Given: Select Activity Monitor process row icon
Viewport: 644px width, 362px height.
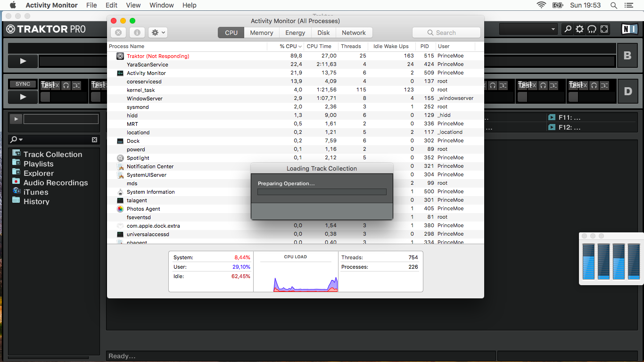Looking at the screenshot, I should click(120, 73).
